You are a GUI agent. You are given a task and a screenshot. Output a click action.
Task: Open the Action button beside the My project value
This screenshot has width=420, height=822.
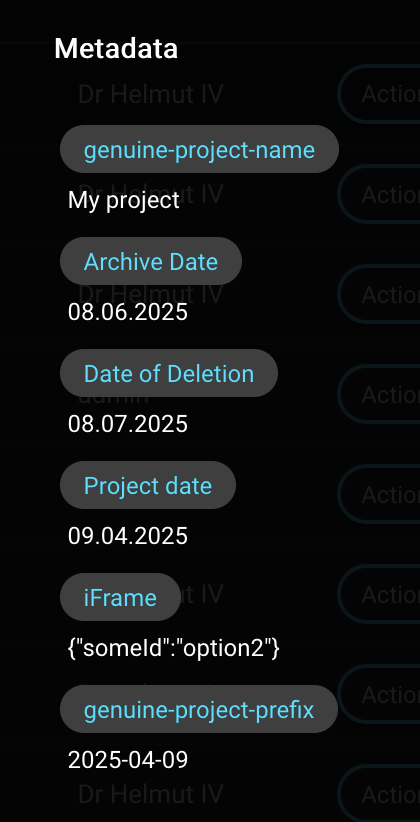pyautogui.click(x=379, y=194)
